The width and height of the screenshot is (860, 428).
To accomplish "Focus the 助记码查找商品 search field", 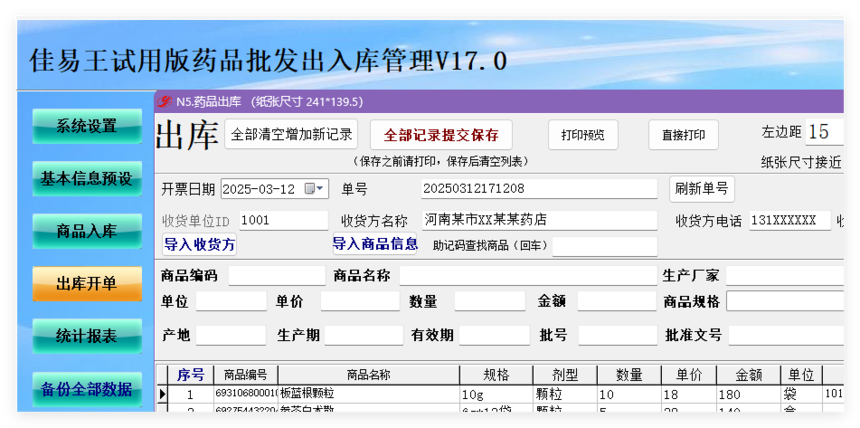I will point(604,246).
